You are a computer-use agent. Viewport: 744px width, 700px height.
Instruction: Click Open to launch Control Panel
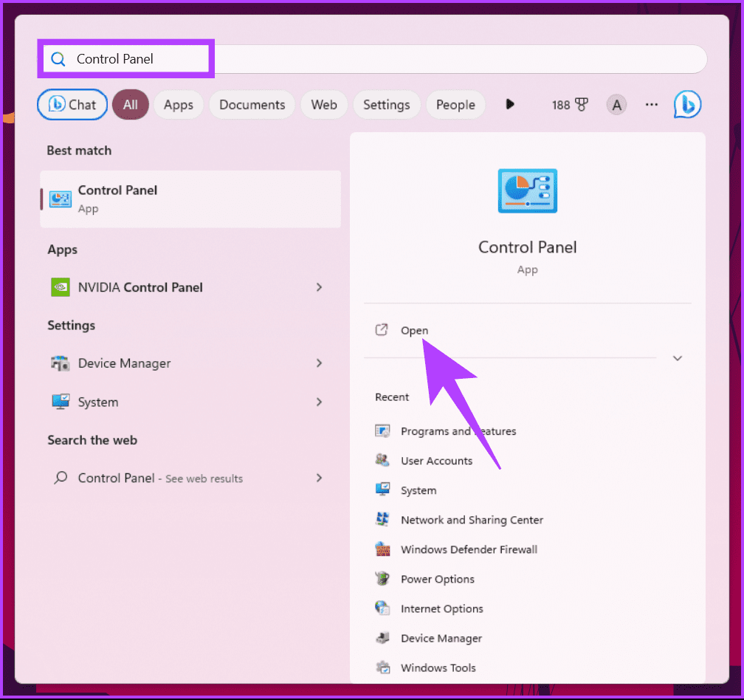414,330
